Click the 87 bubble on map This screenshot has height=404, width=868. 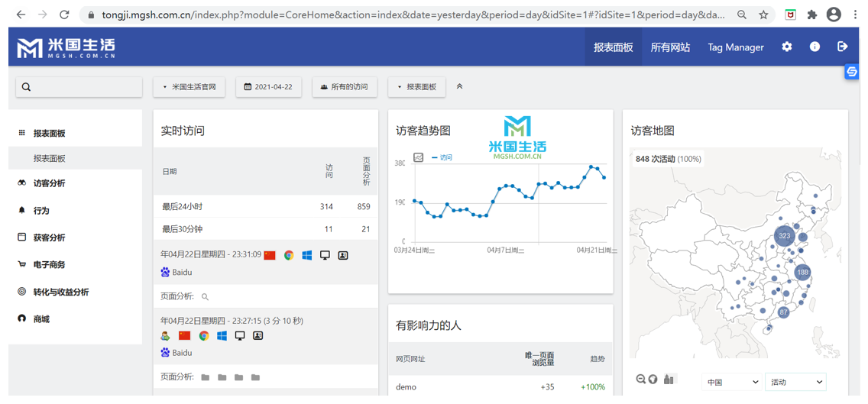click(783, 312)
